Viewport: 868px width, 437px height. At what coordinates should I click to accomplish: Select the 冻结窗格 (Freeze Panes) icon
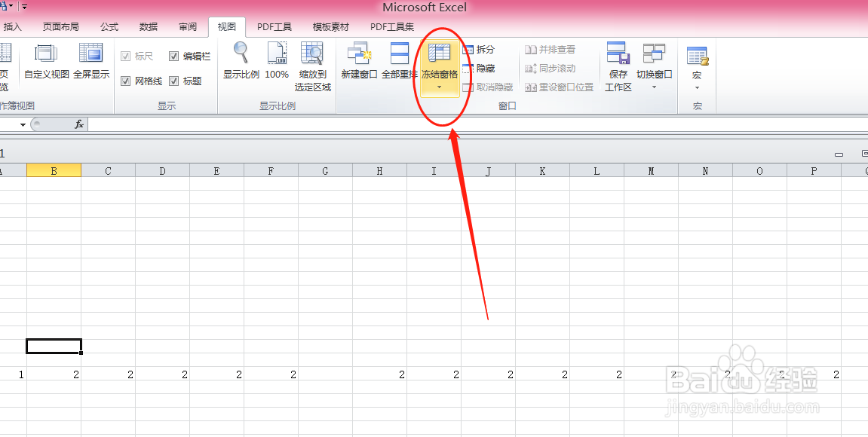(440, 55)
